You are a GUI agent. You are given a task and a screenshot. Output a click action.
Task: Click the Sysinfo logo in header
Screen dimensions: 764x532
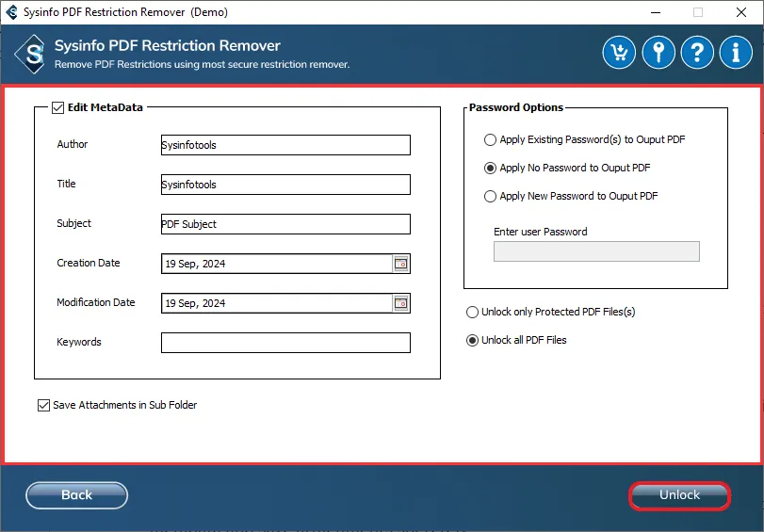pyautogui.click(x=32, y=54)
